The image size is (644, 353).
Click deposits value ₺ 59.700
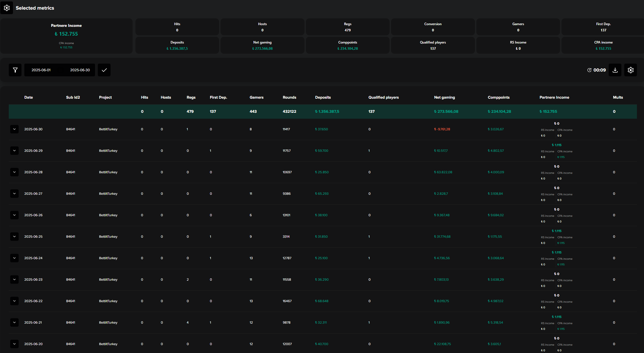(x=322, y=151)
